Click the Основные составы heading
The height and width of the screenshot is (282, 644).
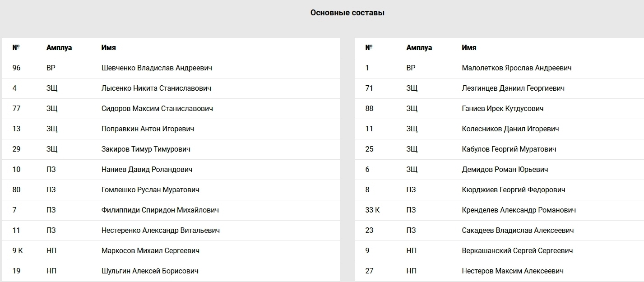tap(347, 13)
